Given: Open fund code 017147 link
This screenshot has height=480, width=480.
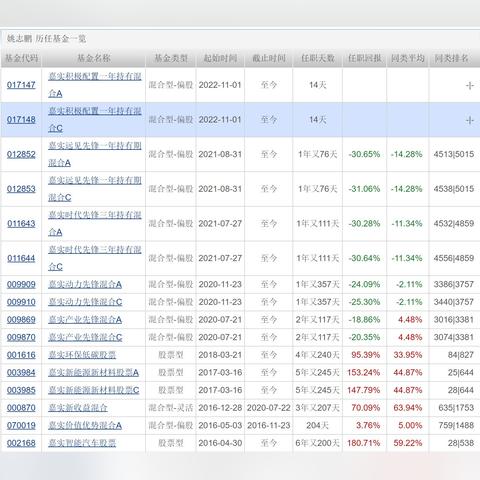Looking at the screenshot, I should pos(21,85).
